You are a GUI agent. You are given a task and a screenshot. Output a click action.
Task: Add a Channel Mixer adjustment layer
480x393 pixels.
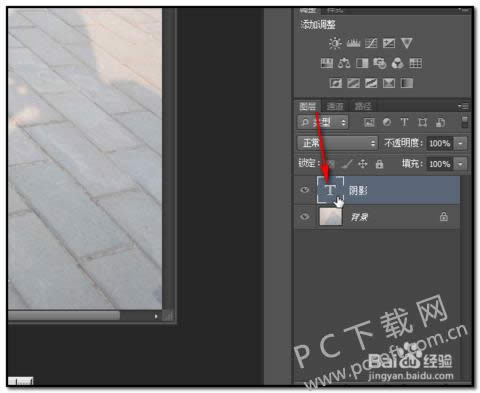397,63
